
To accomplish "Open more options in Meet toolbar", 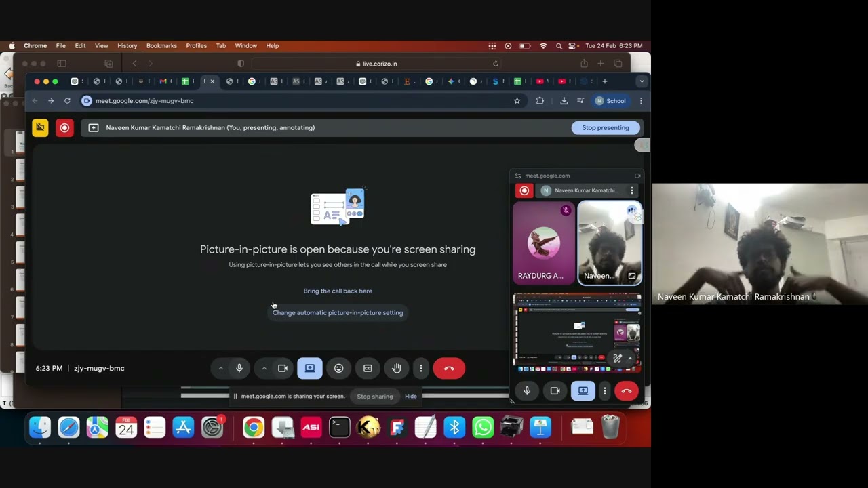I will pos(421,368).
